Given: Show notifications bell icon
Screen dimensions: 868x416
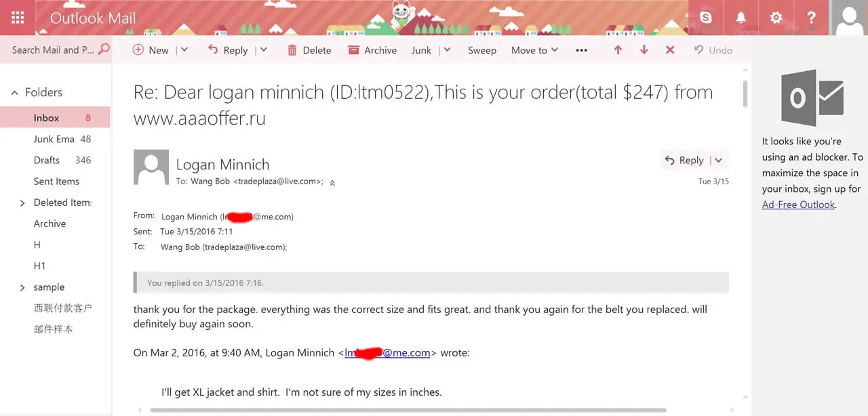Looking at the screenshot, I should tap(741, 18).
